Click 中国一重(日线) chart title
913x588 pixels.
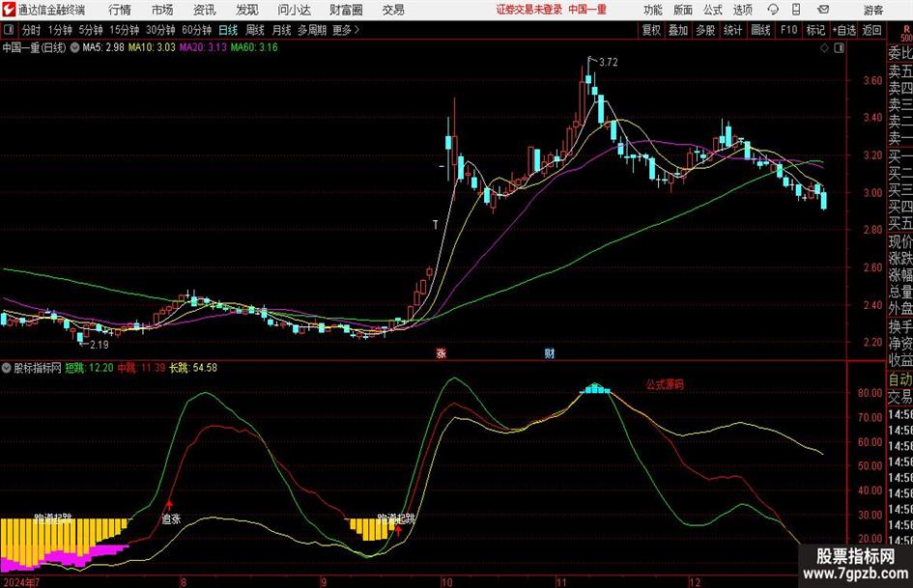point(35,47)
